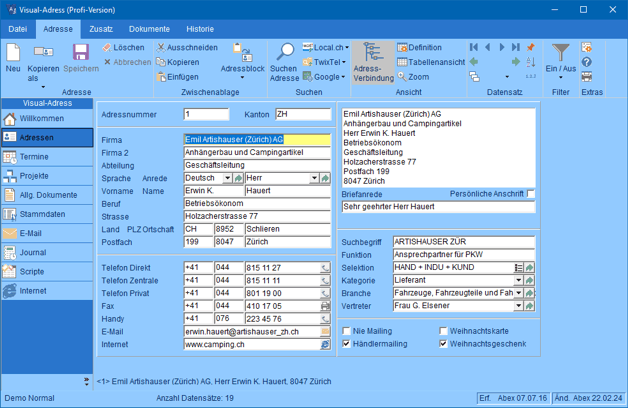Switch to the Historie tab

200,29
